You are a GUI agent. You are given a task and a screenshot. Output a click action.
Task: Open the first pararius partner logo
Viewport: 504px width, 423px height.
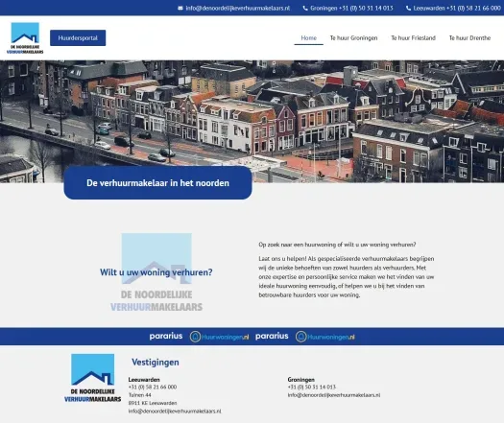[166, 336]
